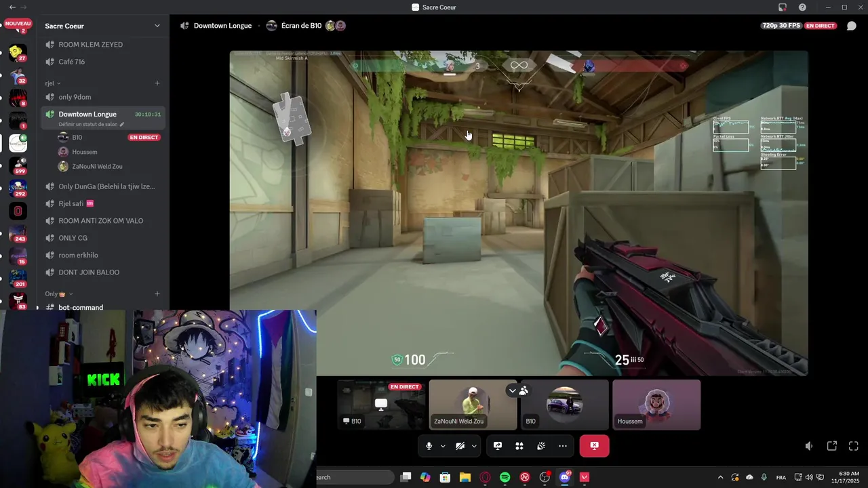Join ROOM KLEM ZEYED voice channel

[102, 45]
